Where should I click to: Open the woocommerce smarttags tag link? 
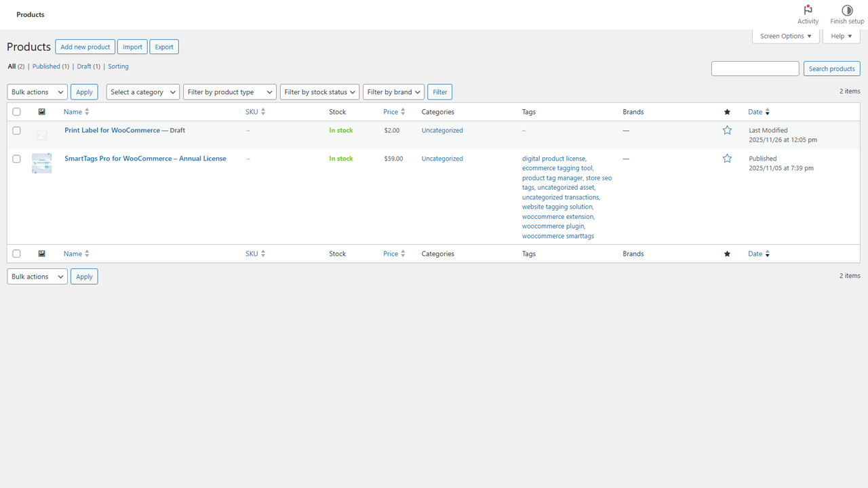(x=557, y=235)
